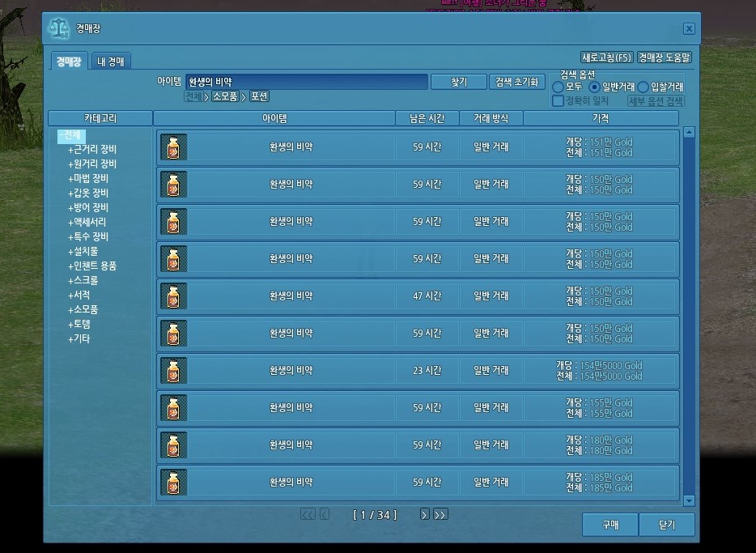Select the 입찰거래 radio option
The height and width of the screenshot is (553, 756).
coord(643,87)
